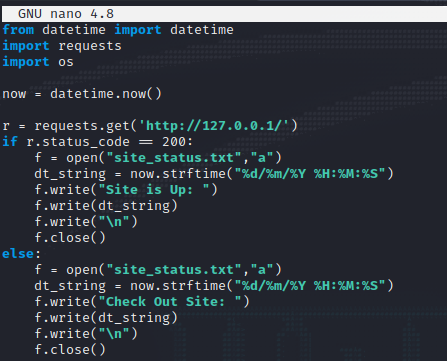Viewport: 447px width, 361px height.
Task: Click the open("site_status.txt","a") line under else
Action: point(158,270)
